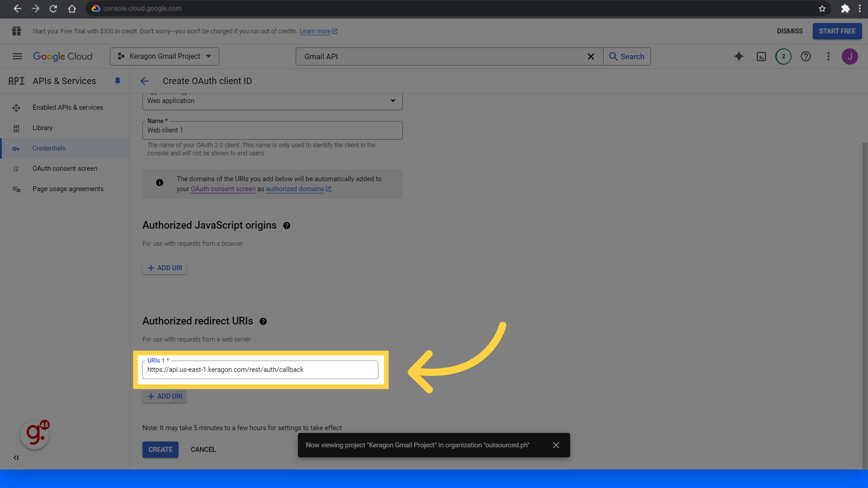Click the START FREE button
The image size is (868, 488).
837,31
